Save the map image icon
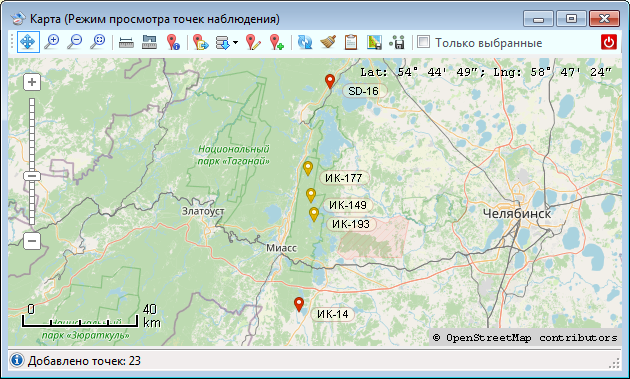The width and height of the screenshot is (630, 379). [x=374, y=42]
